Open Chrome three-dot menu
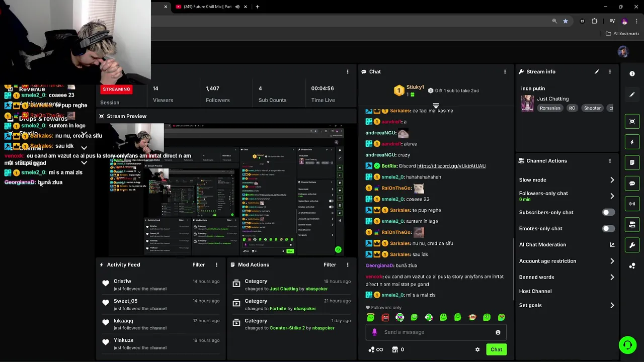 636,21
